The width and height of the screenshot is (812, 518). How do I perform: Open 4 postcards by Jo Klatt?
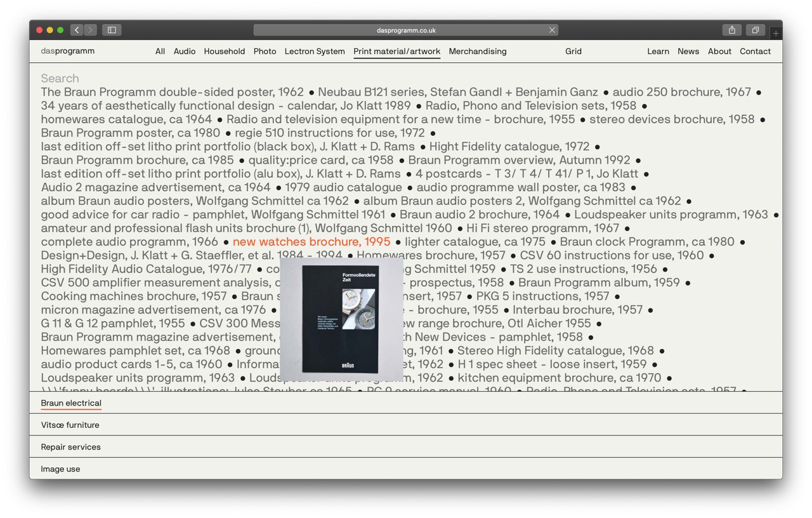click(x=527, y=174)
